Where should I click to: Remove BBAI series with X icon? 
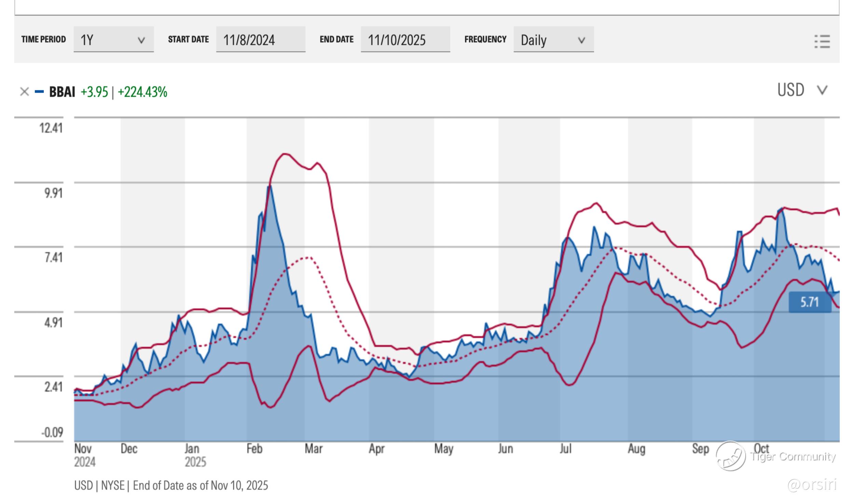point(24,92)
